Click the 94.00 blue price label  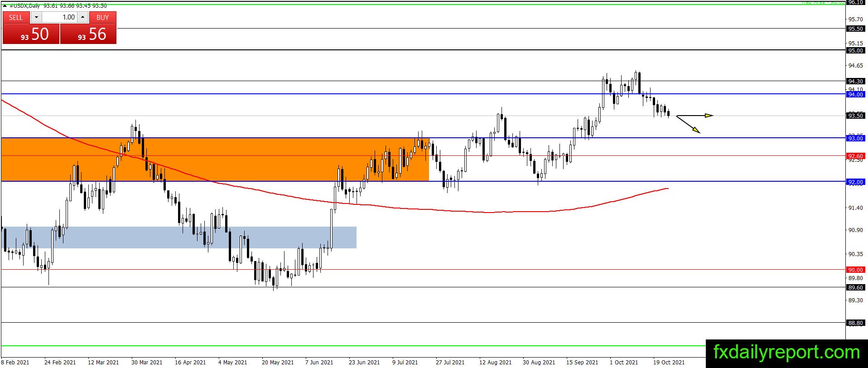(x=856, y=94)
